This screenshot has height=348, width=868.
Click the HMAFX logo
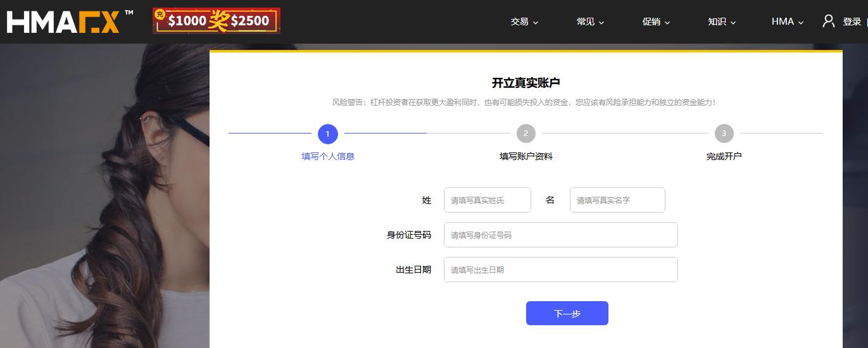pyautogui.click(x=70, y=21)
